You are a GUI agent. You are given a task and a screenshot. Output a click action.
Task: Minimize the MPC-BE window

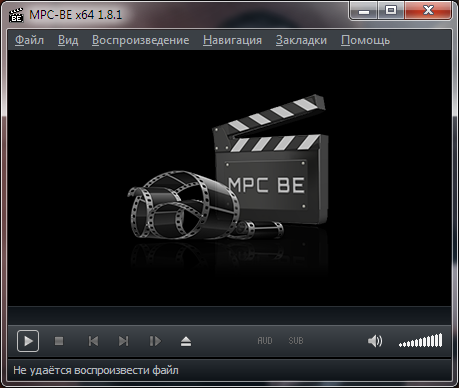coord(364,10)
